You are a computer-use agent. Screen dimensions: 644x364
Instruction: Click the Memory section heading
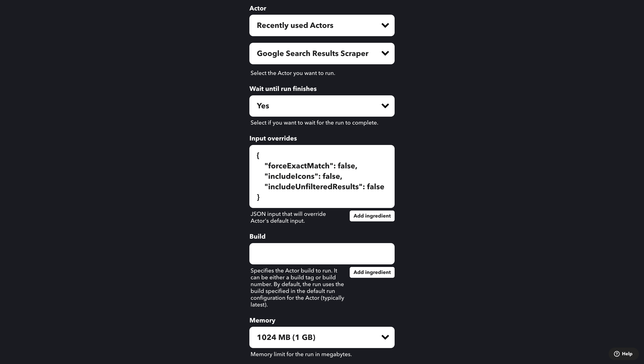(x=262, y=320)
